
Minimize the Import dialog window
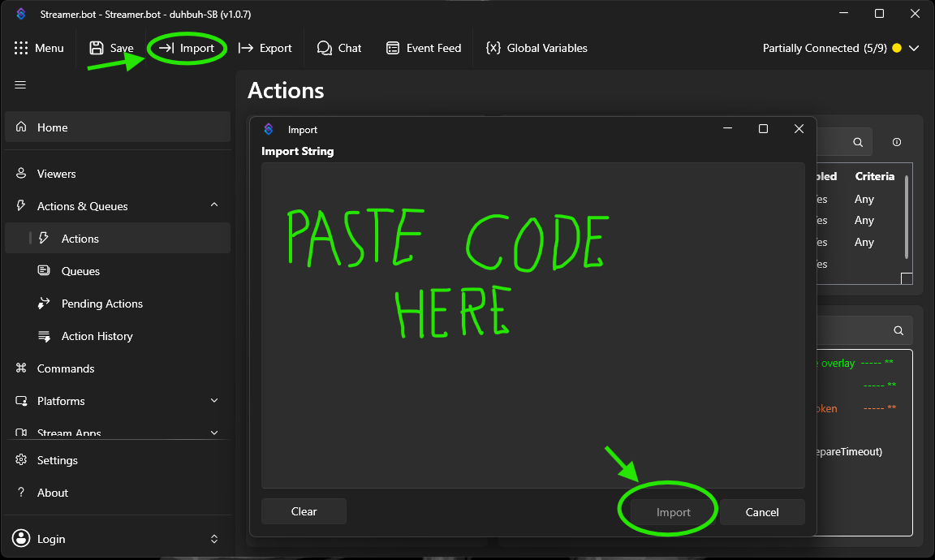(x=727, y=129)
